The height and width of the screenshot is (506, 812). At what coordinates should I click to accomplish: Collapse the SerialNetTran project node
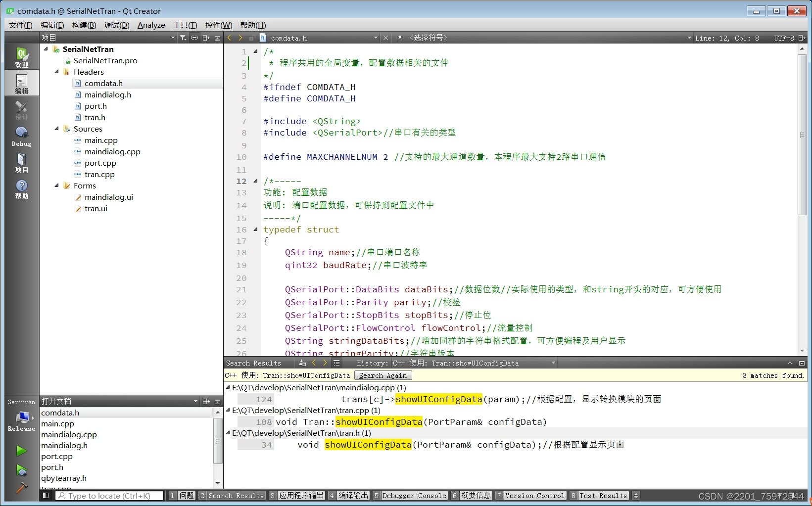pyautogui.click(x=46, y=49)
